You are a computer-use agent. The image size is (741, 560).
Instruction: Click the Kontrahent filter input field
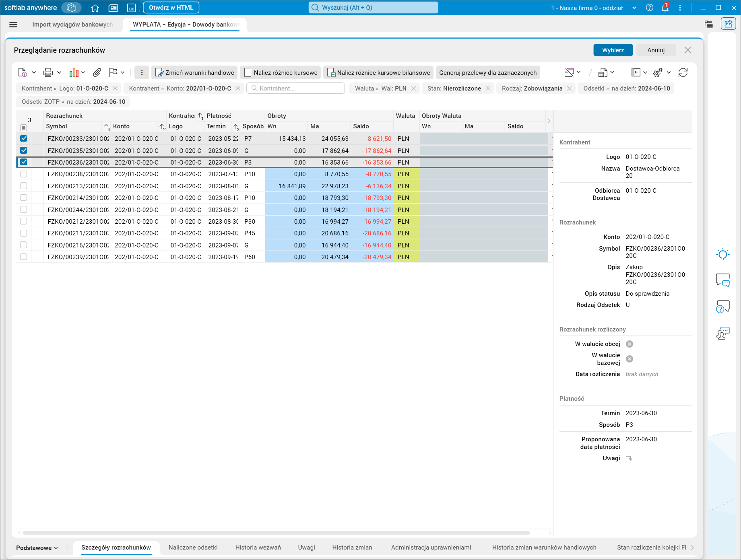point(296,88)
